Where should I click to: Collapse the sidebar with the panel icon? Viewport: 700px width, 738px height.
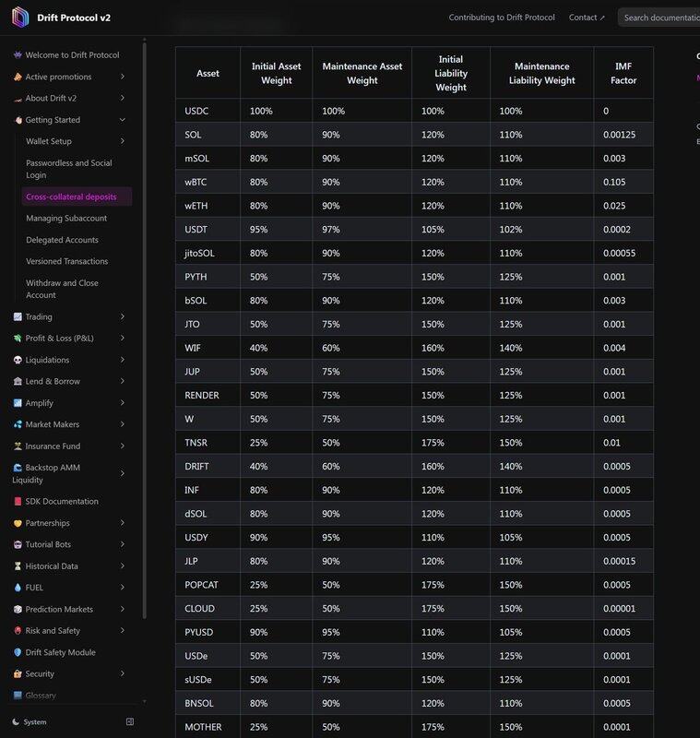[x=130, y=721]
